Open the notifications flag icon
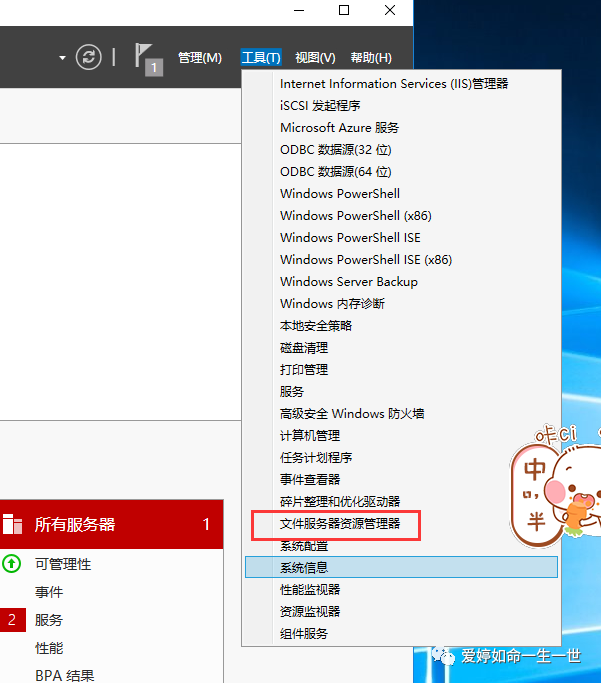601x683 pixels. click(149, 60)
